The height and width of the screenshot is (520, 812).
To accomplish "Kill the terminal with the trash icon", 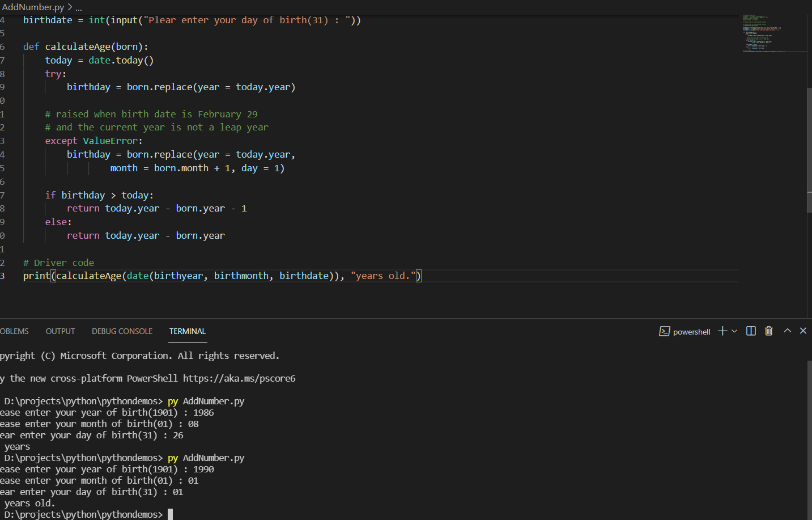I will tap(768, 331).
